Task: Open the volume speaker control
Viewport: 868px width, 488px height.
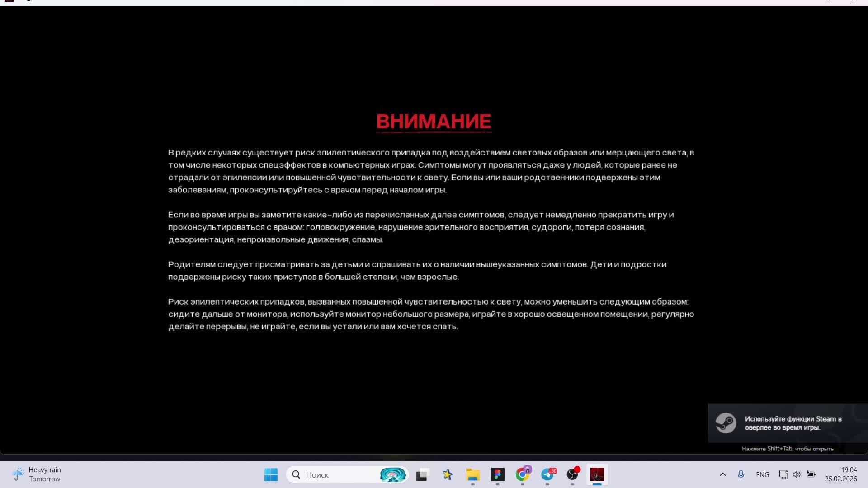Action: click(x=797, y=474)
